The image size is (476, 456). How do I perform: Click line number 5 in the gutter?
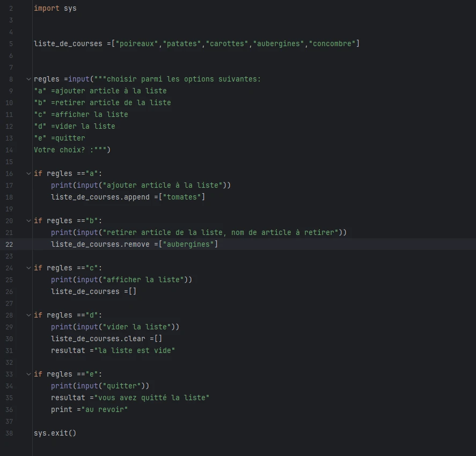(11, 44)
